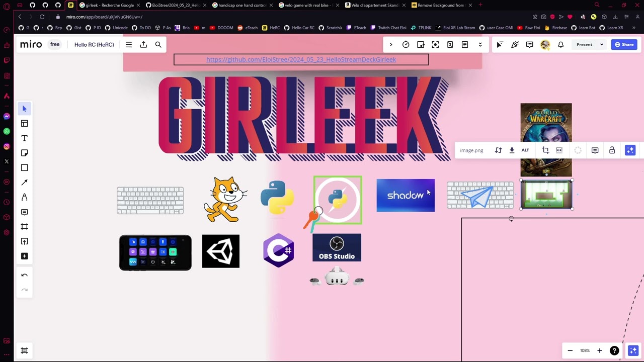This screenshot has height=362, width=644.
Task: Start presentation with Present button
Action: [x=584, y=45]
